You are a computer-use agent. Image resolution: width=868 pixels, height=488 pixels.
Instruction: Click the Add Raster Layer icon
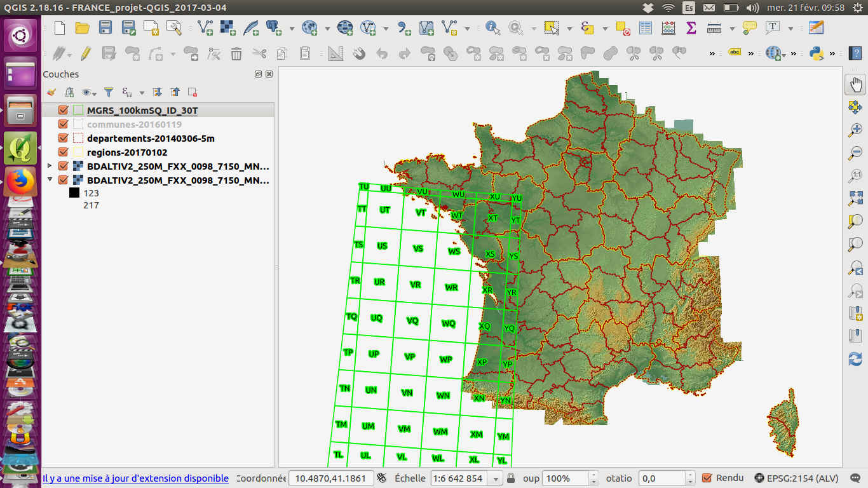(227, 27)
